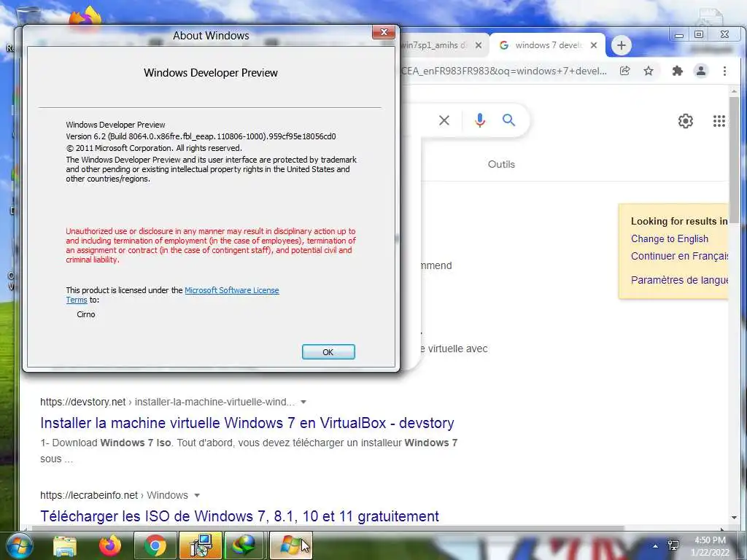Bookmark this page with the star icon
This screenshot has height=560, width=747.
coord(649,71)
